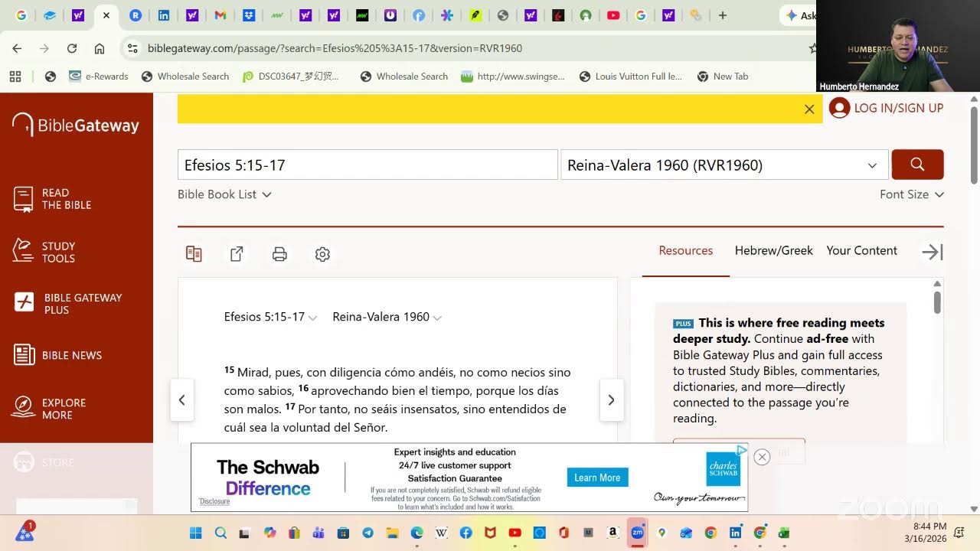980x551 pixels.
Task: Open Study Tools sidebar item
Action: (44, 252)
